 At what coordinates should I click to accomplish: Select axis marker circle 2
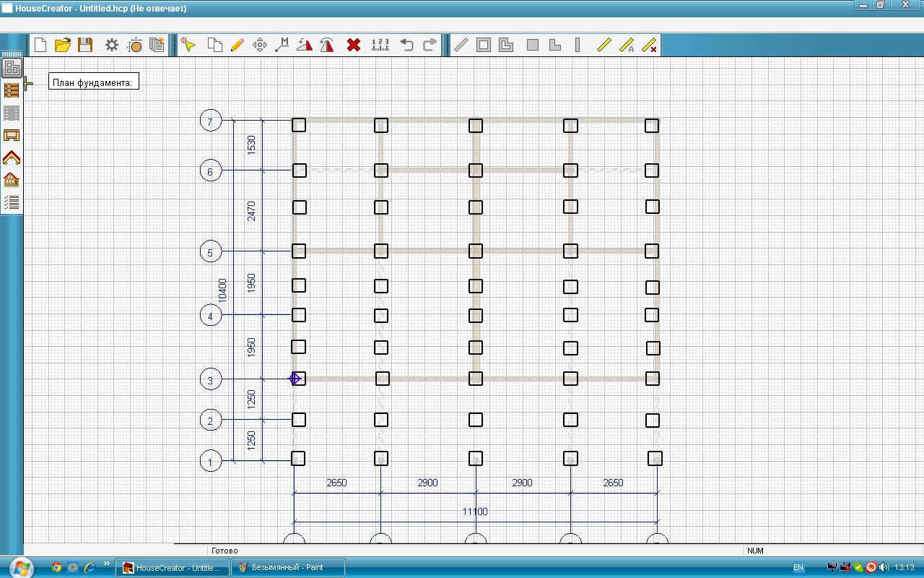point(210,420)
